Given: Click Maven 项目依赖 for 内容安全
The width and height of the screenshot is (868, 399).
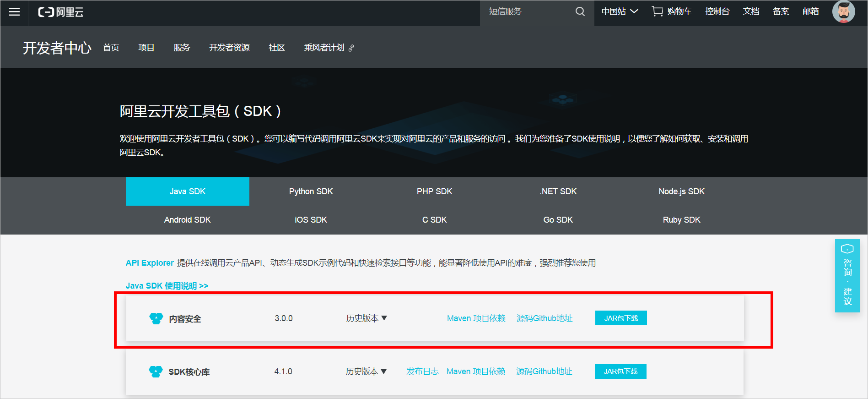Looking at the screenshot, I should point(476,318).
